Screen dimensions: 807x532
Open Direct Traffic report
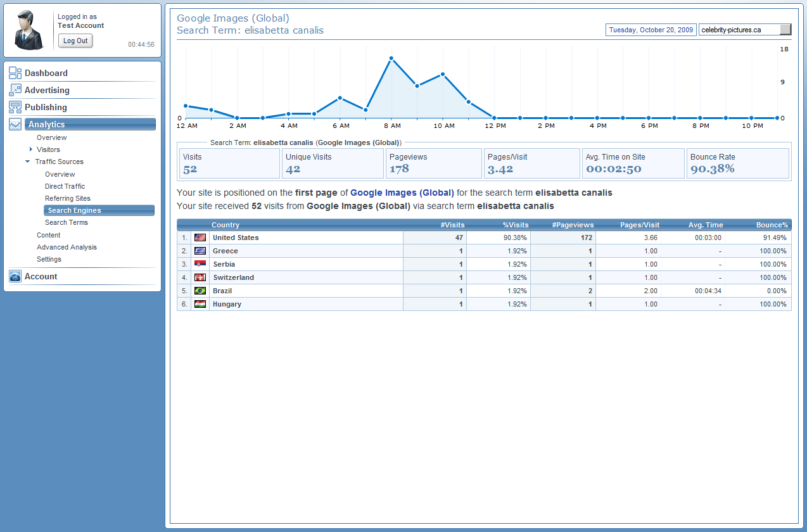65,186
